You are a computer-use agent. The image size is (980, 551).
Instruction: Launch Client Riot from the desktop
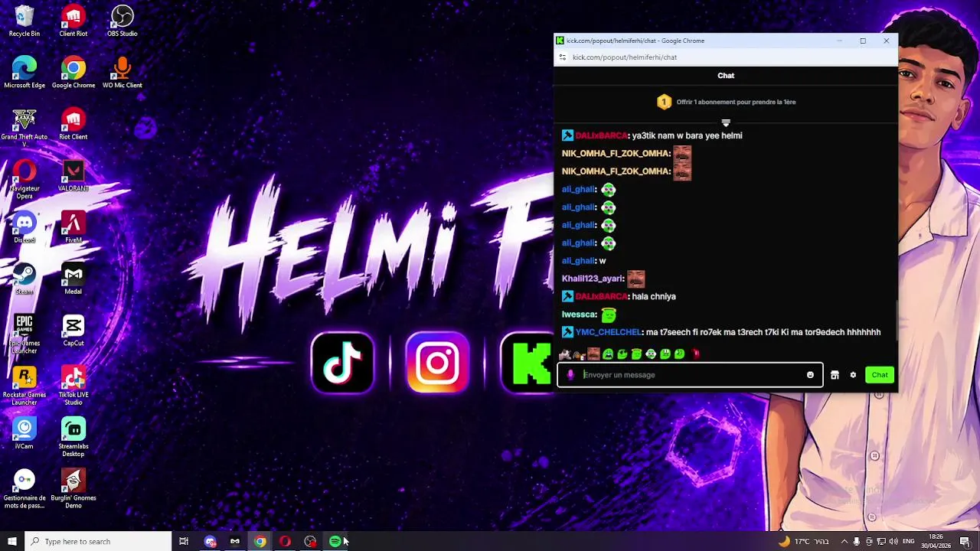73,21
